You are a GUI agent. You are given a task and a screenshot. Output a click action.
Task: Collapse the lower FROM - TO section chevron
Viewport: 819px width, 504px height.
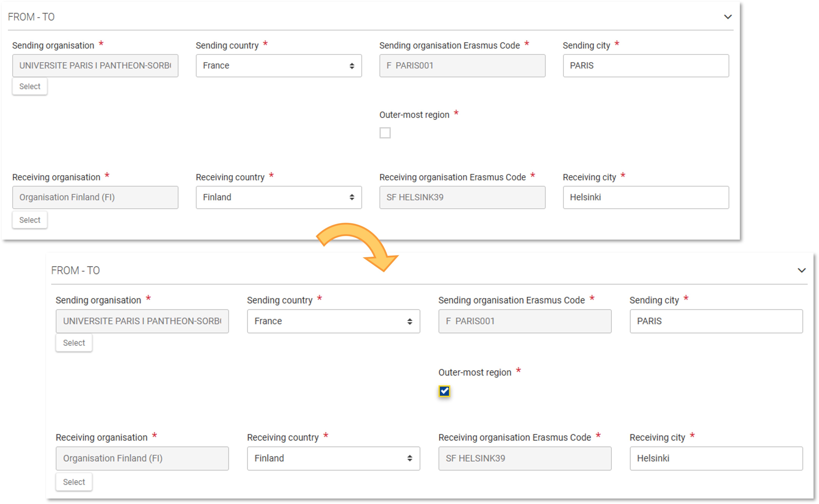(x=802, y=270)
